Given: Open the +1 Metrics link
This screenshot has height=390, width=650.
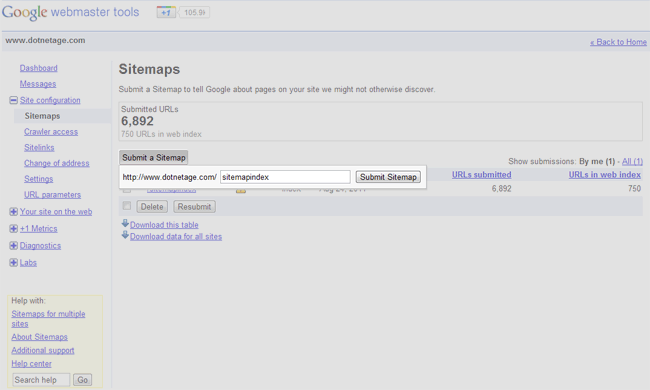Looking at the screenshot, I should pos(39,229).
